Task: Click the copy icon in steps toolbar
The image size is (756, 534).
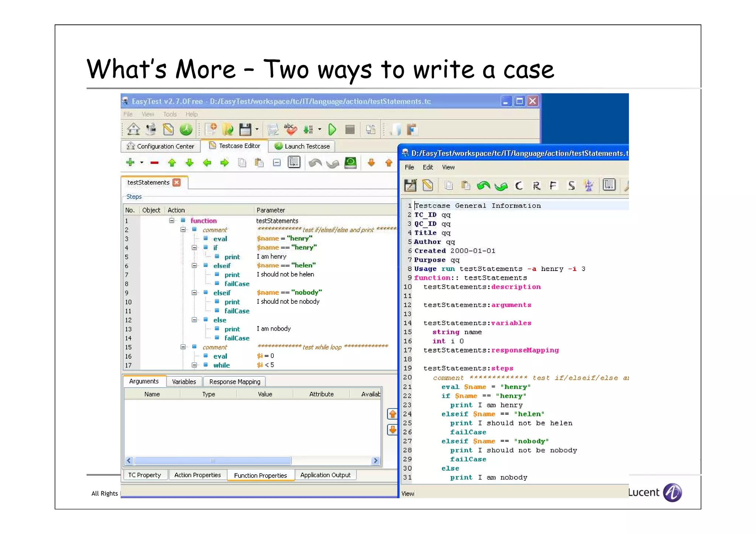Action: tap(242, 163)
